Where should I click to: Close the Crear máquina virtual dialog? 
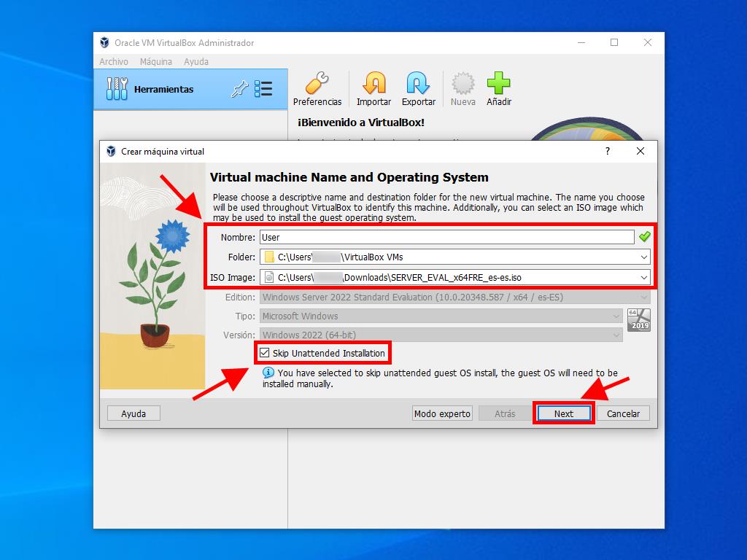point(640,151)
